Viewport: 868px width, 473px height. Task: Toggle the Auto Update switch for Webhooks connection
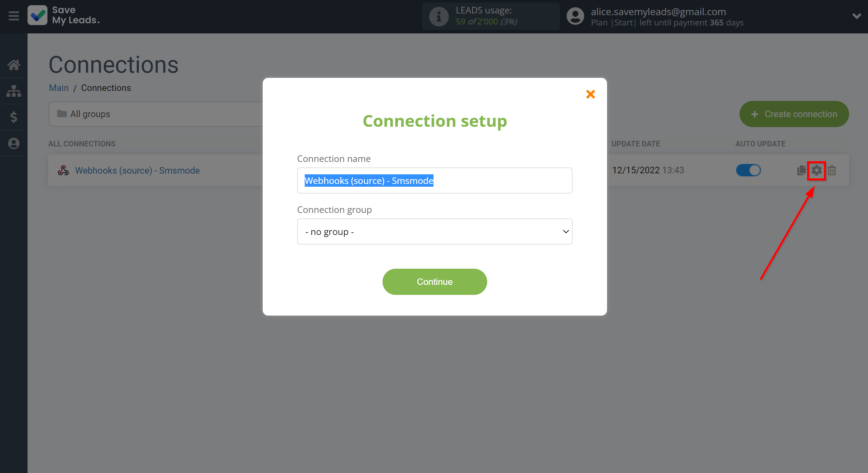(x=748, y=170)
